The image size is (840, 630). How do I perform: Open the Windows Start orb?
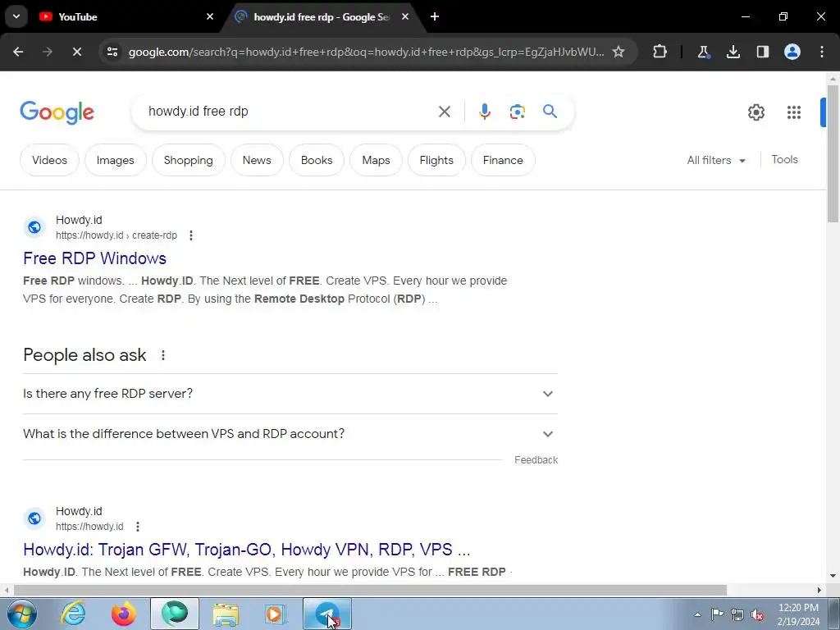point(22,614)
